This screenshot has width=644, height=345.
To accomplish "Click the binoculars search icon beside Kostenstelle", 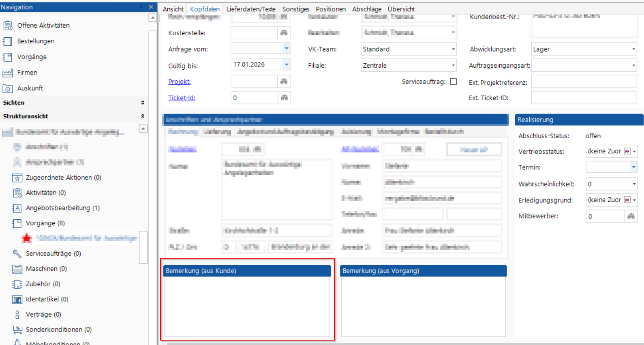I will click(x=284, y=33).
